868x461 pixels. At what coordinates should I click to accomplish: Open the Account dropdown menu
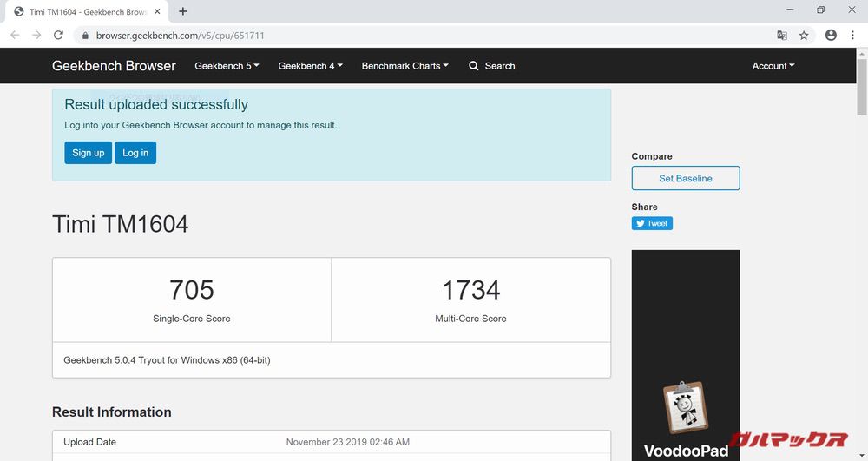click(x=773, y=66)
